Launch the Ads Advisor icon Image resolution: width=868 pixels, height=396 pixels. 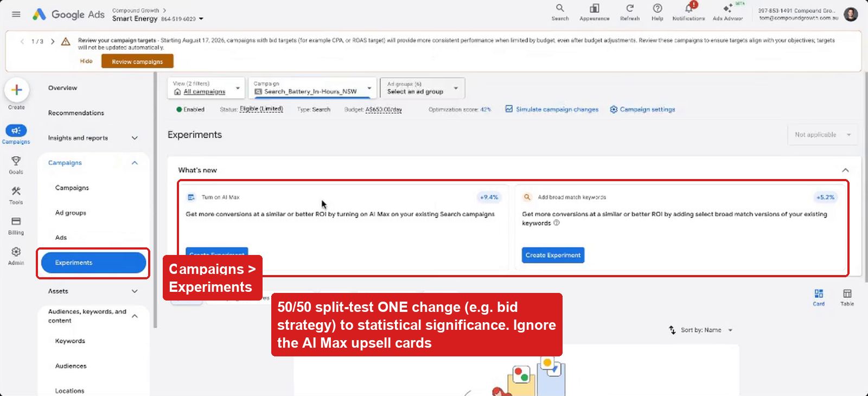coord(727,12)
